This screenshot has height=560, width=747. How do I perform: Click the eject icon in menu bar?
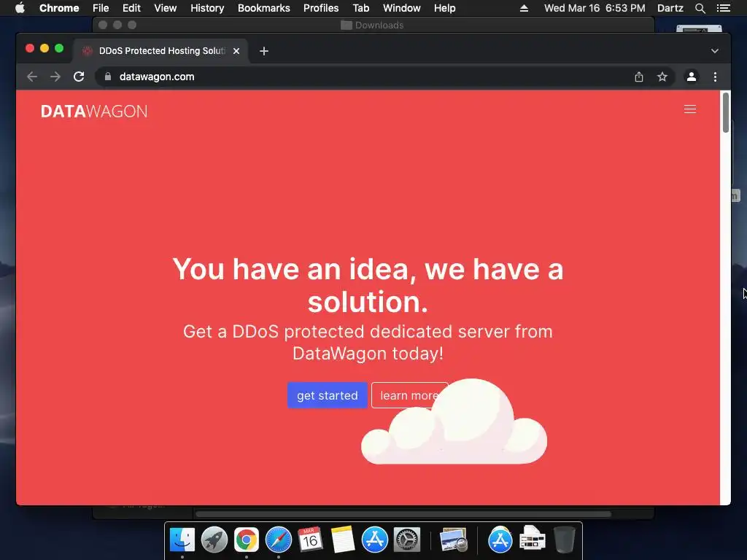click(x=524, y=8)
